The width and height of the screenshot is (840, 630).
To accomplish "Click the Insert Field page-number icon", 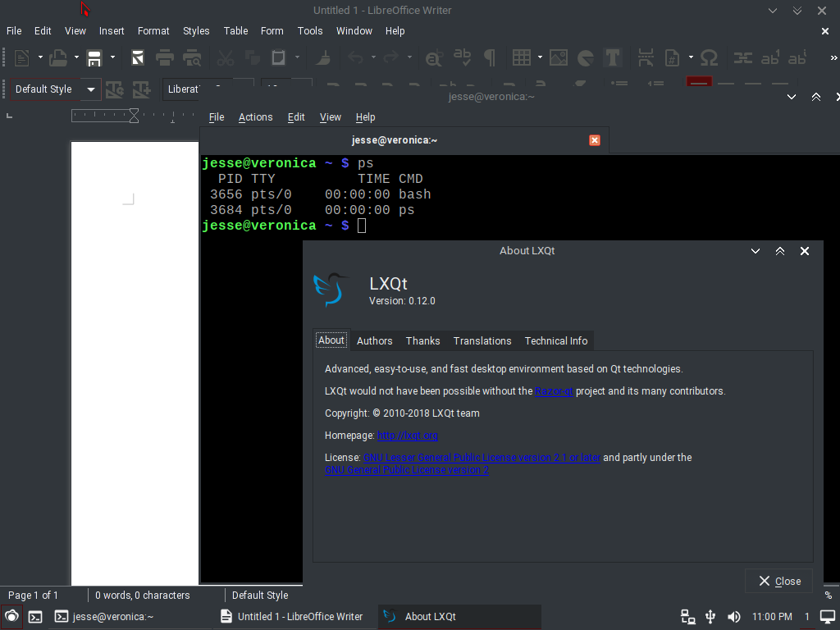I will (673, 57).
